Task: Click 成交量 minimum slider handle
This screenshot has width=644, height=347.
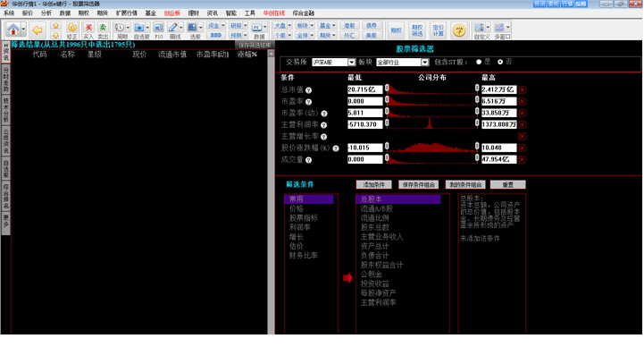Action: pyautogui.click(x=387, y=157)
